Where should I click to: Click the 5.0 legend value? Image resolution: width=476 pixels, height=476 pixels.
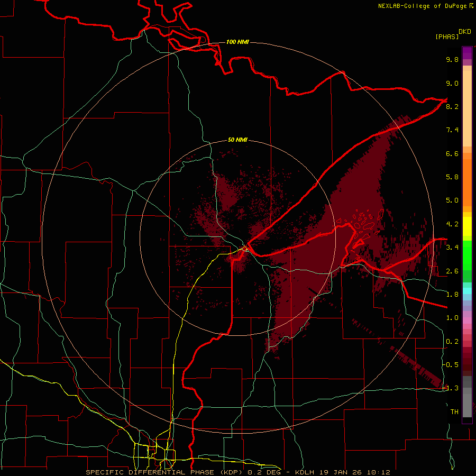(x=452, y=200)
